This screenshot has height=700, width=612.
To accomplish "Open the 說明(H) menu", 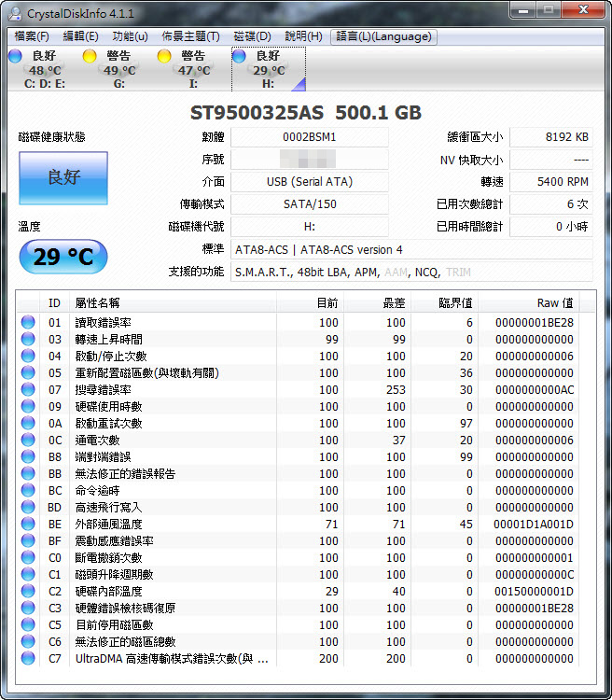I will (303, 36).
